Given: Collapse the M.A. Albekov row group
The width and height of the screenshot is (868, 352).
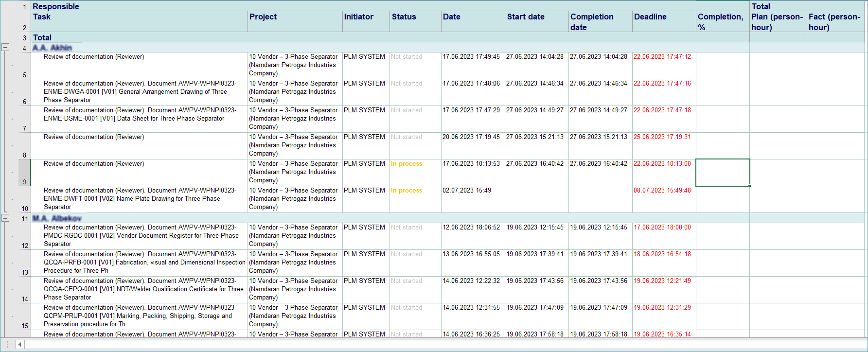Looking at the screenshot, I should click(5, 218).
